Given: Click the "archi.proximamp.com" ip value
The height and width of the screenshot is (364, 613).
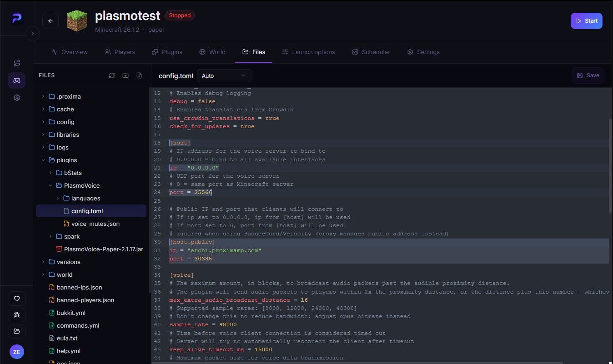Looking at the screenshot, I should tap(224, 250).
